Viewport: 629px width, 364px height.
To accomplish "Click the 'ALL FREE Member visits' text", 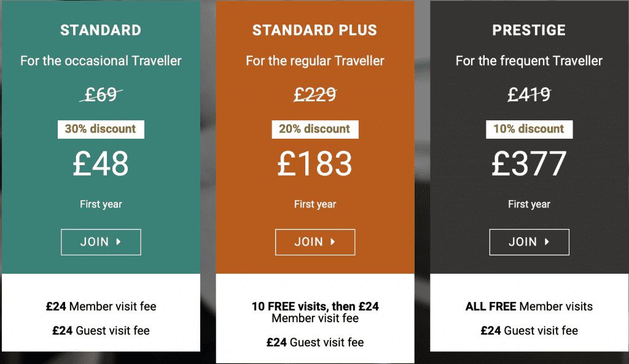I will 529,306.
